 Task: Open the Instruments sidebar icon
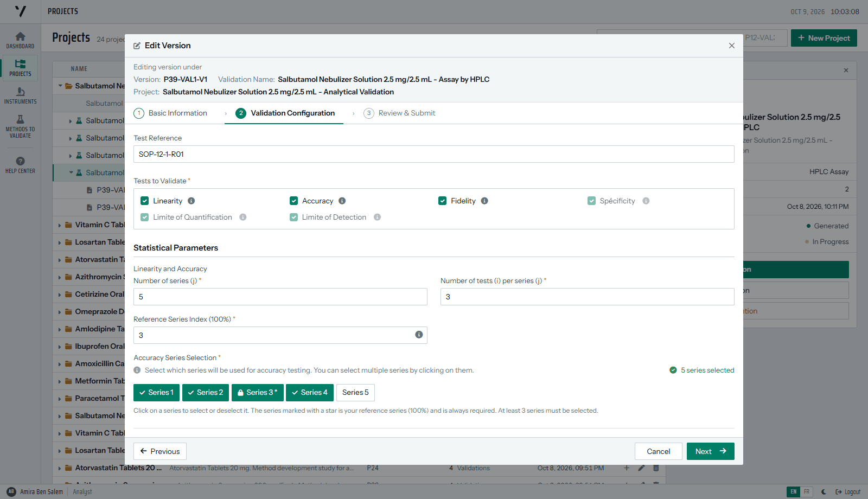point(20,95)
